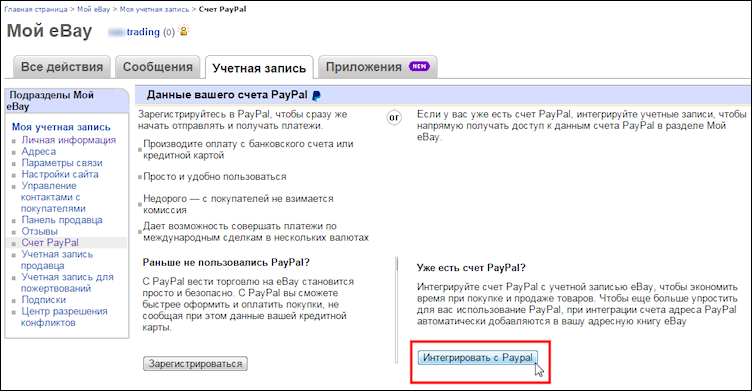Click the circular "or" separator badge
752x391 pixels.
[394, 118]
